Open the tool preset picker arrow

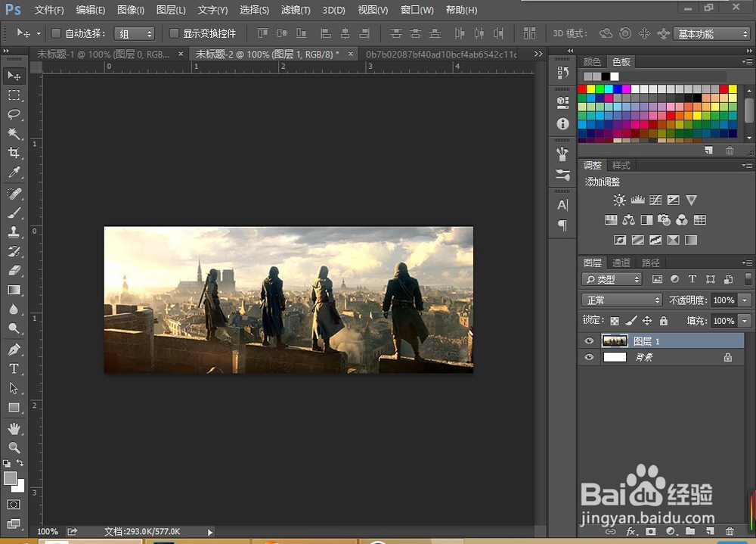[x=39, y=33]
